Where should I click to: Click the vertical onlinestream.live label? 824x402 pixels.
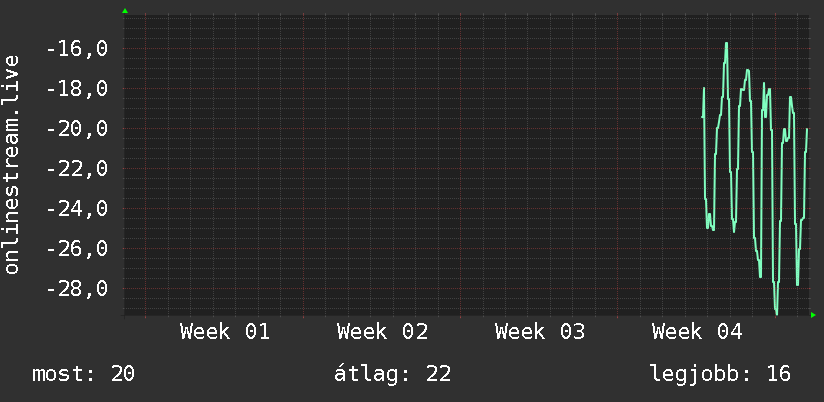click(12, 165)
